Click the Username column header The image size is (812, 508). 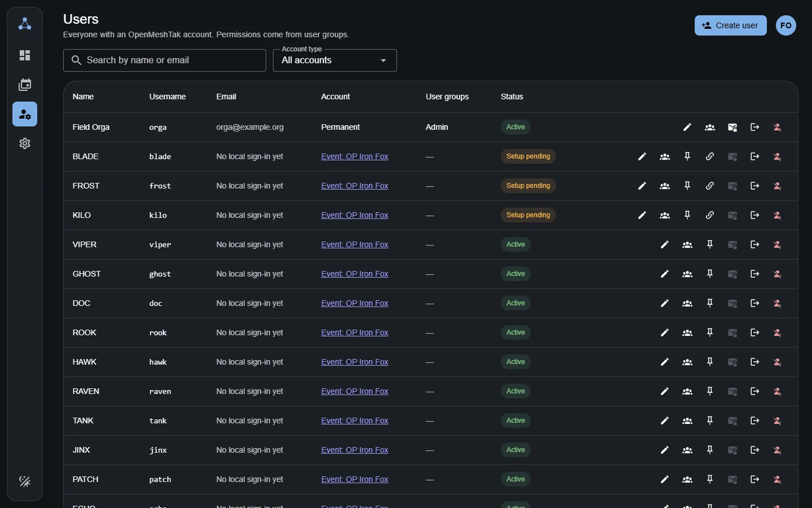(167, 97)
